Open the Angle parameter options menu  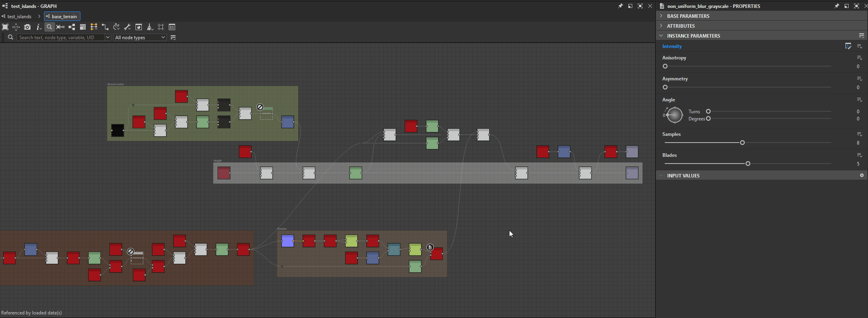860,100
